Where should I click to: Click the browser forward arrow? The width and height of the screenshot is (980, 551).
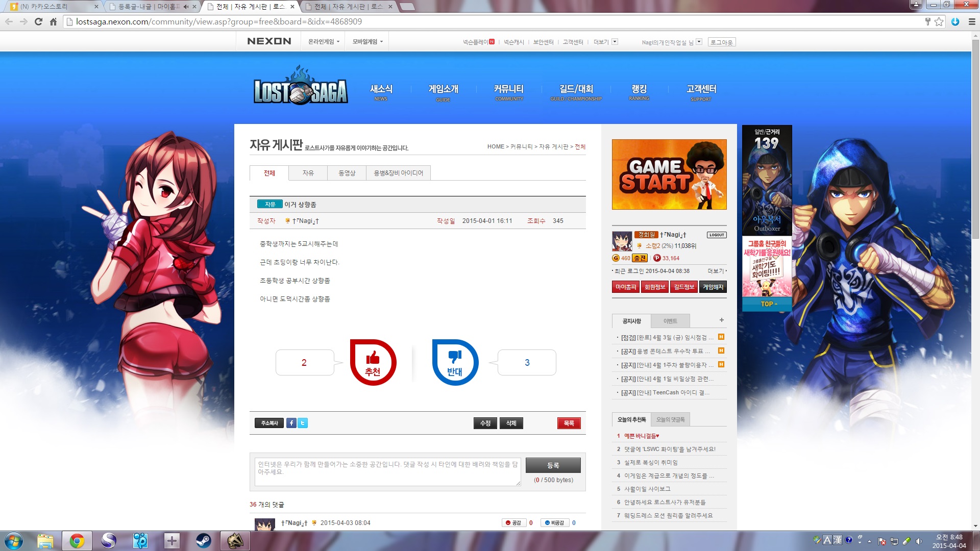tap(23, 21)
